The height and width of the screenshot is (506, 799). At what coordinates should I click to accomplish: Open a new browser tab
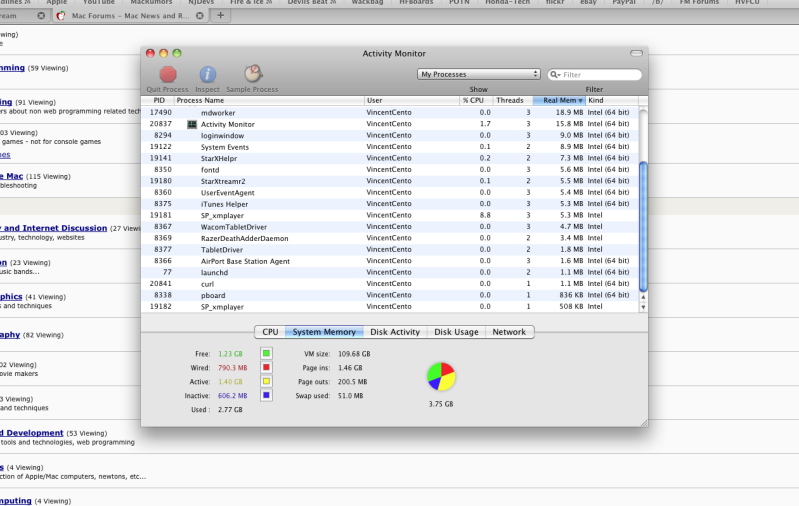pyautogui.click(x=220, y=15)
